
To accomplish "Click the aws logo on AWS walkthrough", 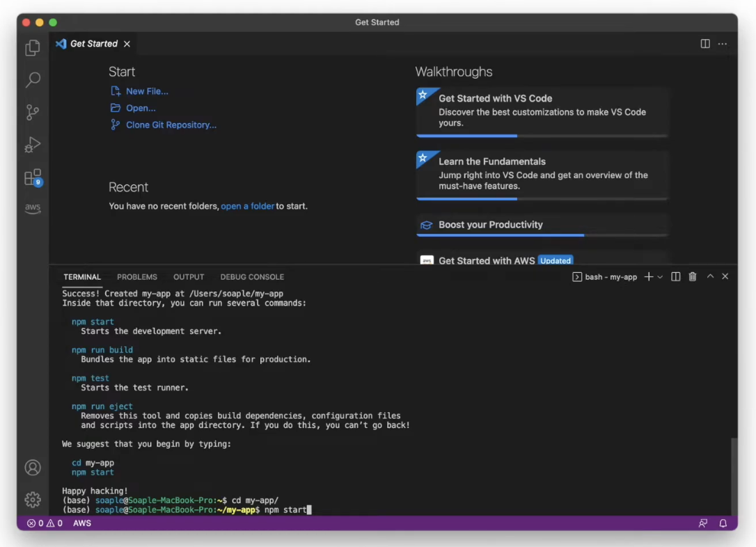I will click(x=427, y=261).
